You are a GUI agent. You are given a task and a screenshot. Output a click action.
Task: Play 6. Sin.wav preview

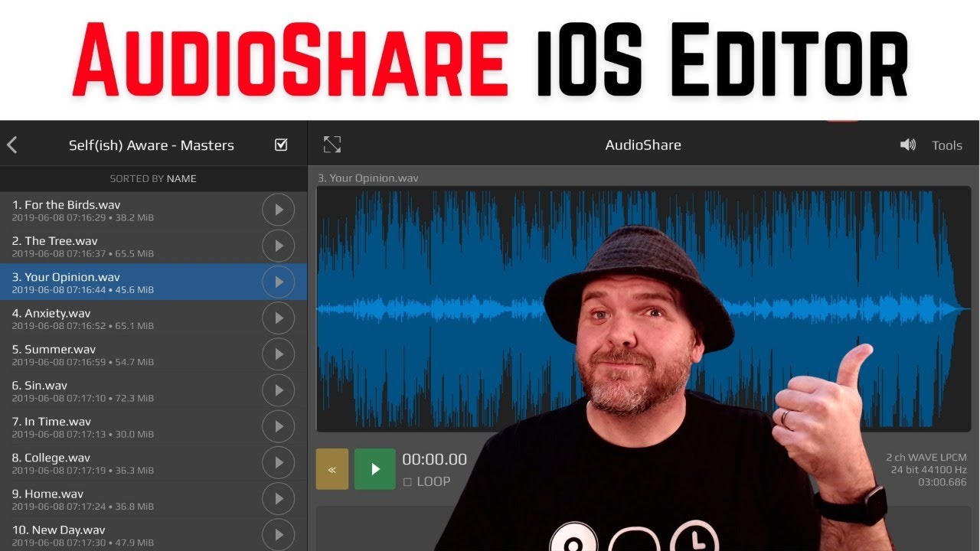click(278, 390)
